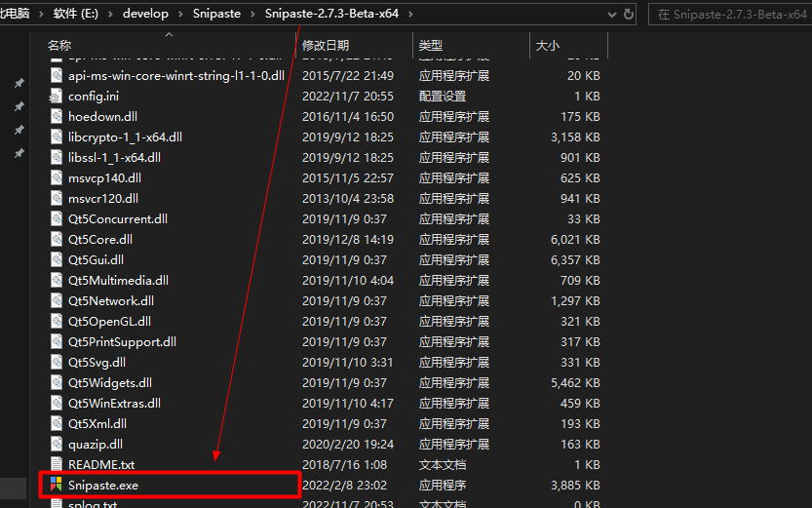Click the 文本文档 type of README.txt
The width and height of the screenshot is (812, 508).
[443, 464]
